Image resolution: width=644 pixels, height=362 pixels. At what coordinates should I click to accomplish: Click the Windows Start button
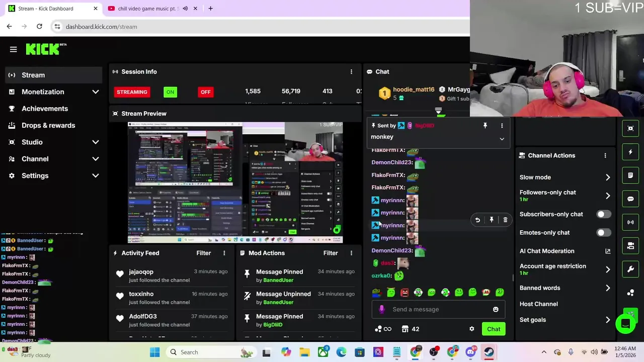[154, 352]
